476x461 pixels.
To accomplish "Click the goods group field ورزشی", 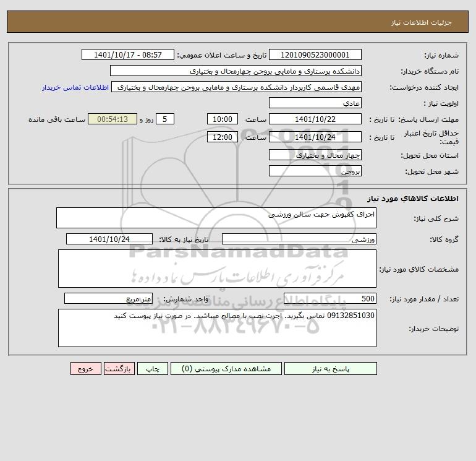I will pos(299,239).
